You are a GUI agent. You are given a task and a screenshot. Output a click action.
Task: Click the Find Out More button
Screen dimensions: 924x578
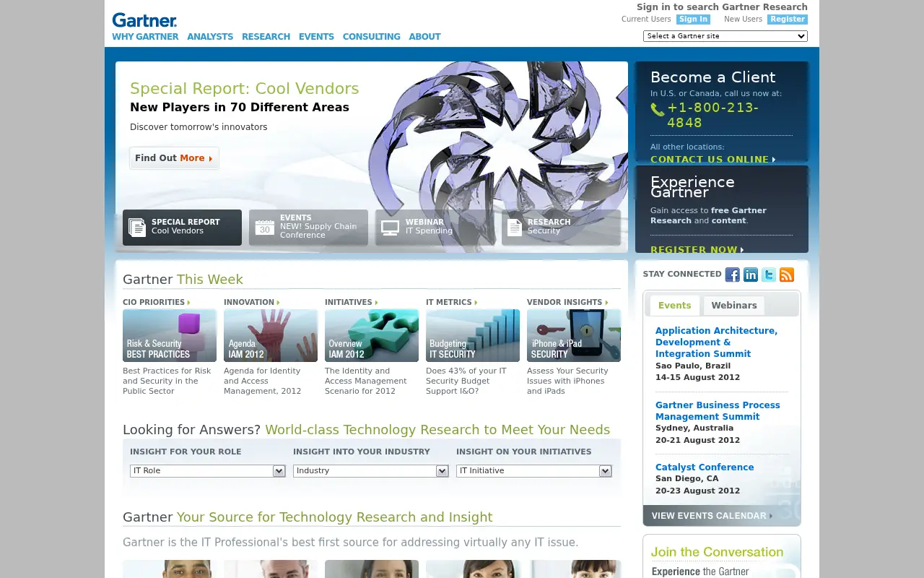(x=174, y=158)
